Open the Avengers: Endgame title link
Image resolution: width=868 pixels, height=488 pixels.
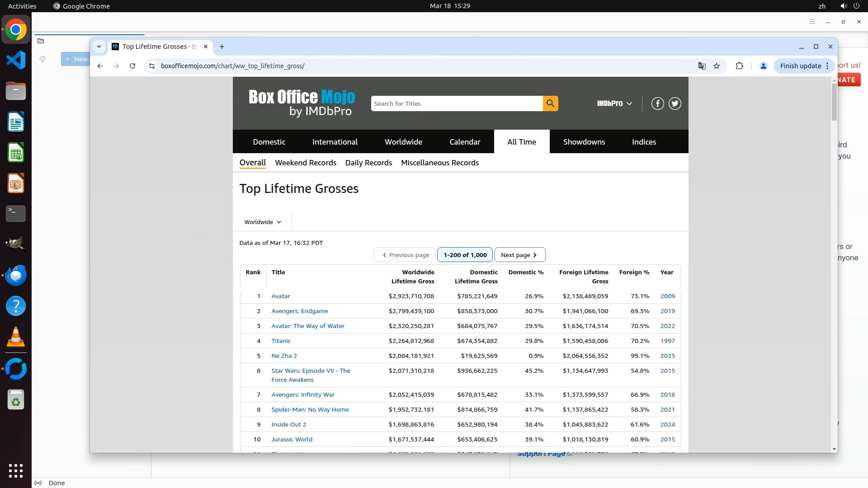299,311
